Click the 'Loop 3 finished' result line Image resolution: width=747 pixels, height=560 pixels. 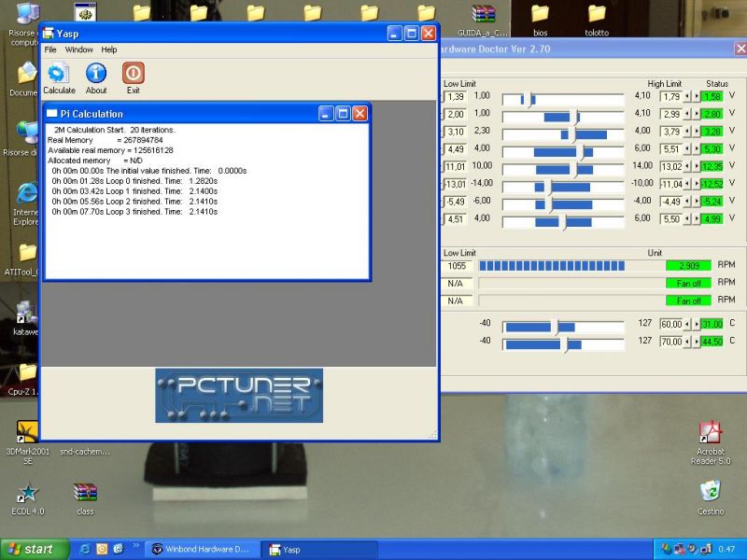point(134,212)
